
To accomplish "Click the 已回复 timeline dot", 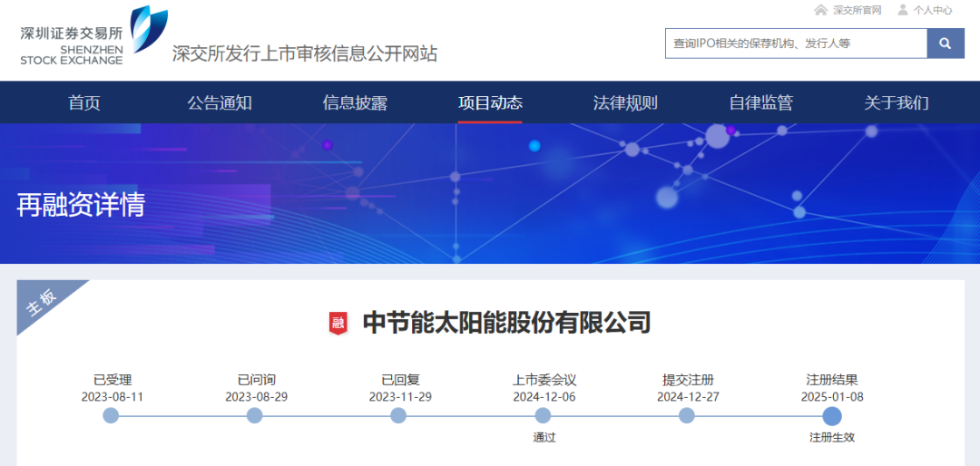I will (x=398, y=415).
